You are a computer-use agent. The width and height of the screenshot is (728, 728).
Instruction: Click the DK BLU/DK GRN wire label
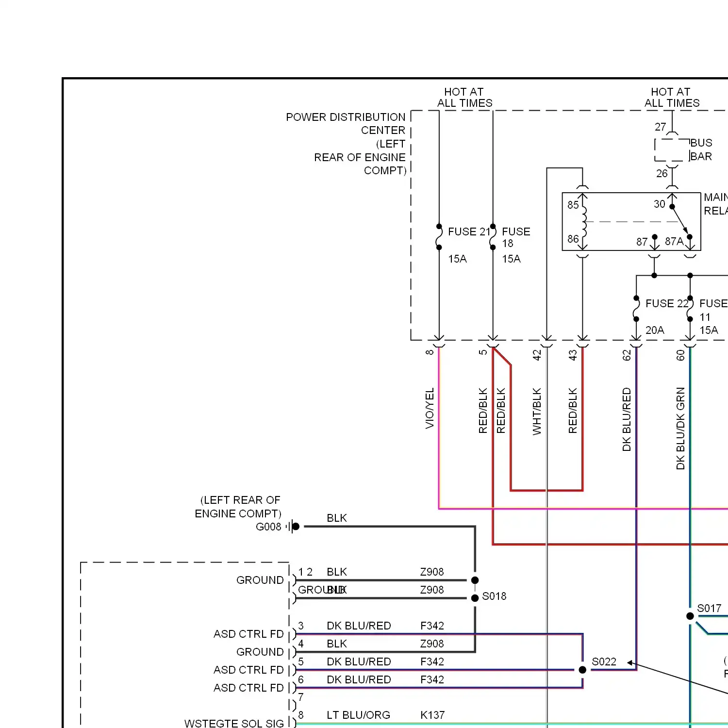(x=680, y=429)
